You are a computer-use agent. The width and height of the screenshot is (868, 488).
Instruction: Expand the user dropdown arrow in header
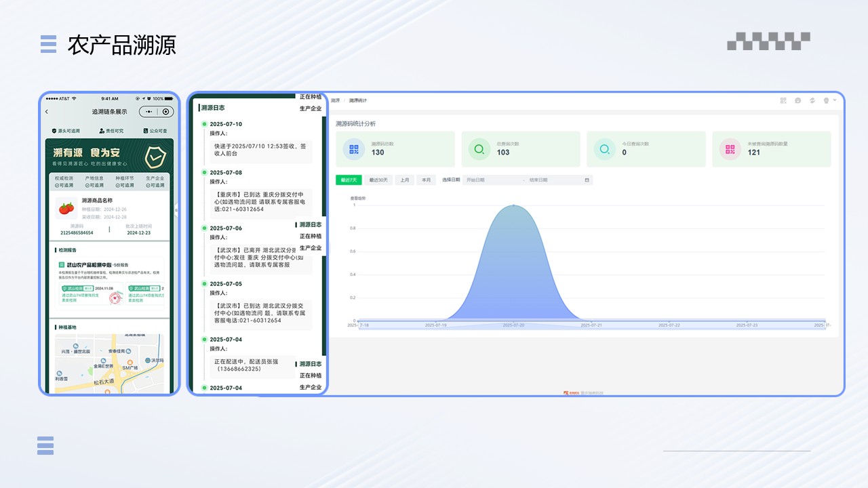[834, 100]
